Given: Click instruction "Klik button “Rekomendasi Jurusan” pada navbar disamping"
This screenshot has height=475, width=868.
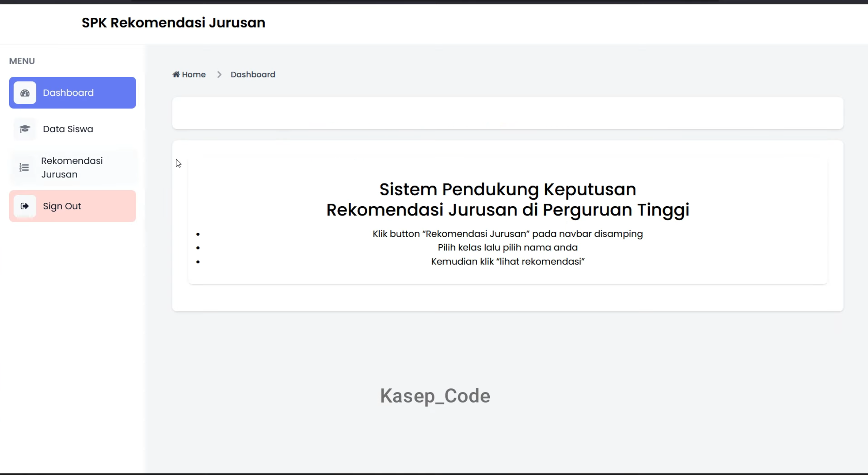Looking at the screenshot, I should 508,234.
